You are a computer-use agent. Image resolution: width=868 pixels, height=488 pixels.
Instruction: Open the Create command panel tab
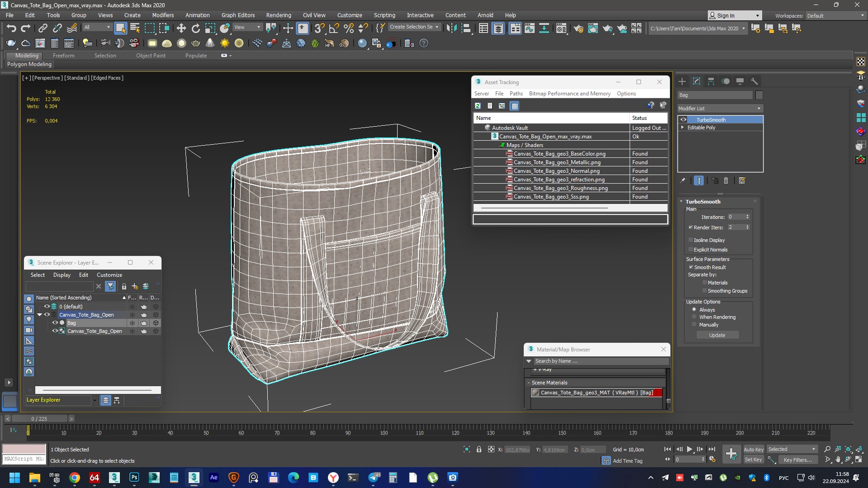682,81
